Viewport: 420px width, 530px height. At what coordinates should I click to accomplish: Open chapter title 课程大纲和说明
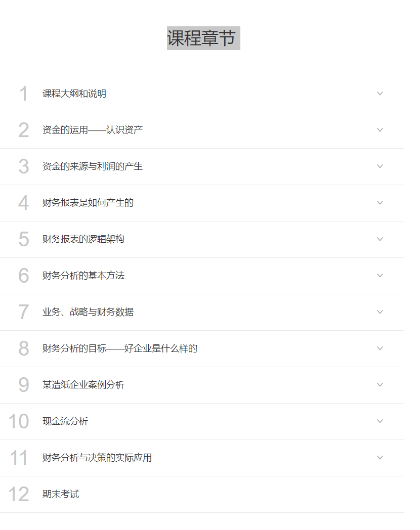tap(74, 94)
